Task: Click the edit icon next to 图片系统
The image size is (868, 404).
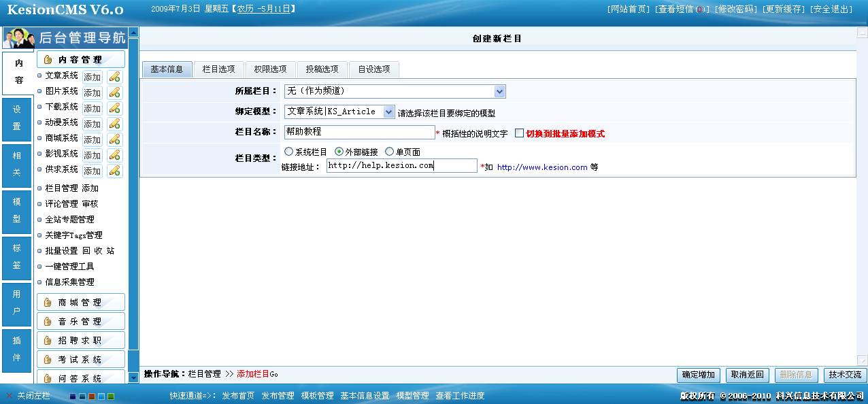Action: click(x=114, y=92)
